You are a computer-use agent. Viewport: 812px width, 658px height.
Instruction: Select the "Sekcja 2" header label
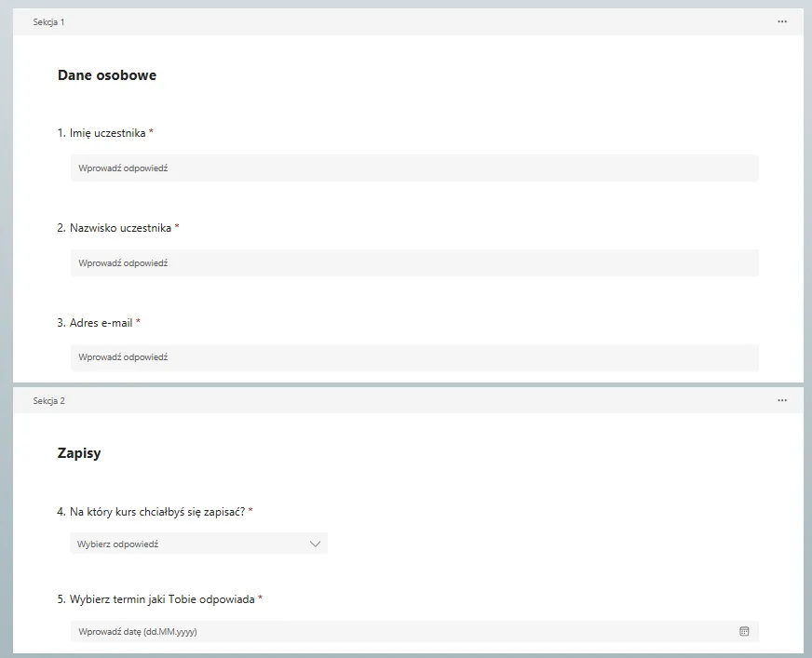pyautogui.click(x=48, y=401)
